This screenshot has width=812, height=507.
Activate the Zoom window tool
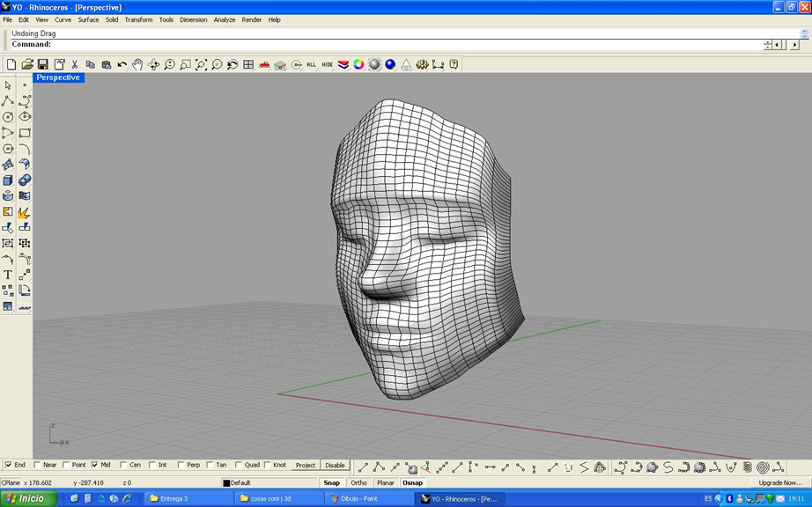tap(185, 63)
